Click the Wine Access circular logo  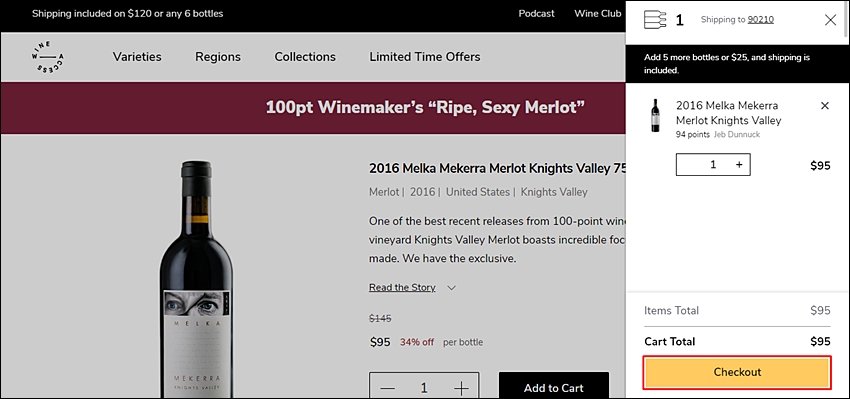[48, 56]
